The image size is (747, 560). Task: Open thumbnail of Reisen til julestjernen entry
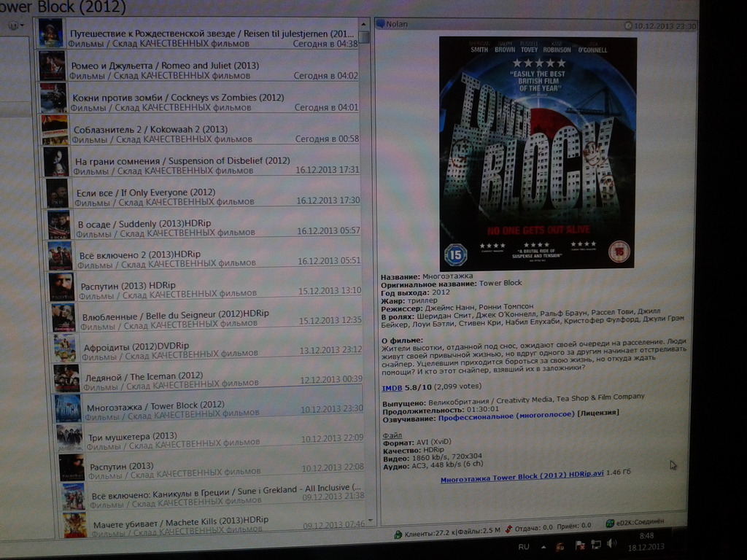pos(51,33)
